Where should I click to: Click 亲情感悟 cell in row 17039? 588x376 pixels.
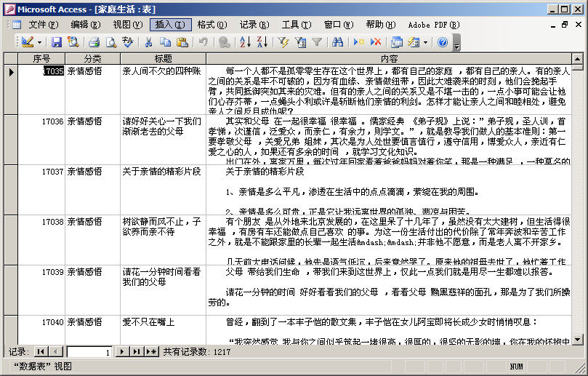(x=92, y=290)
